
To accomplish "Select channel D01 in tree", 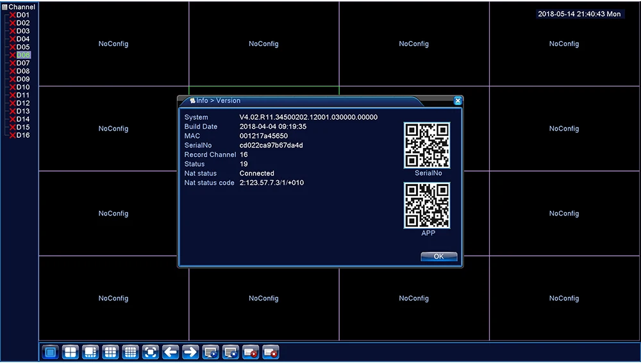I will coord(23,15).
